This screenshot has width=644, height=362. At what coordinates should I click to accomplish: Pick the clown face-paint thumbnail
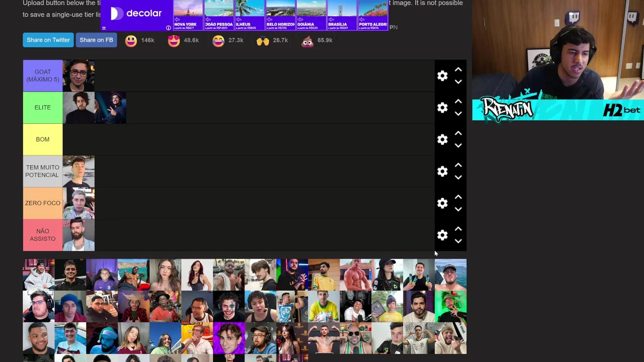tap(228, 307)
